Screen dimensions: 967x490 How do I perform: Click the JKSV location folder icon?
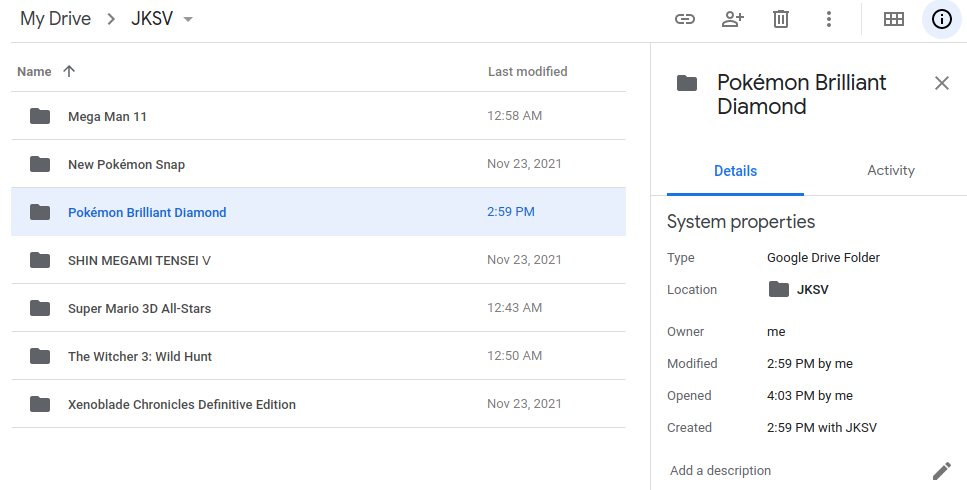[778, 289]
